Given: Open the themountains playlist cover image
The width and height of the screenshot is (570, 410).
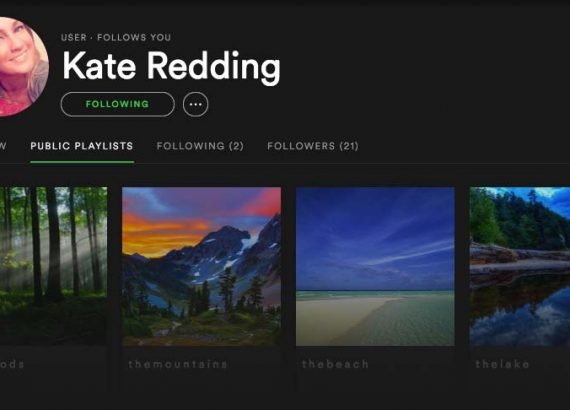Looking at the screenshot, I should (x=201, y=266).
